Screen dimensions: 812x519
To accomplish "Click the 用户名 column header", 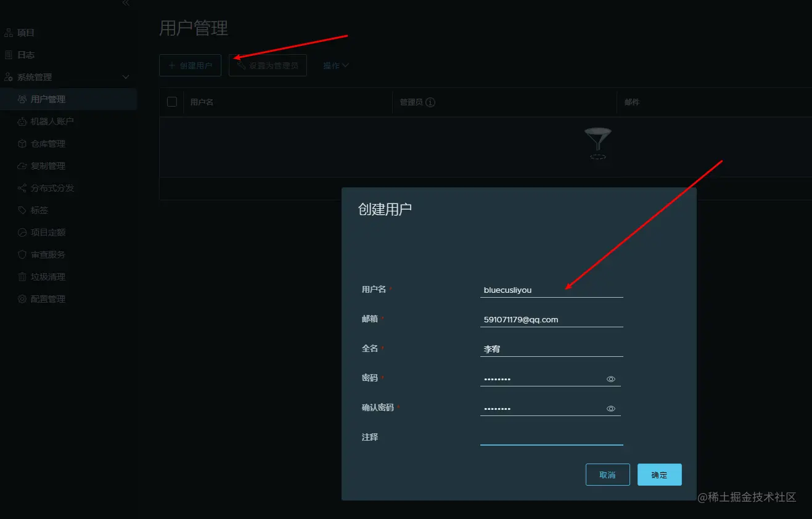I will [202, 102].
